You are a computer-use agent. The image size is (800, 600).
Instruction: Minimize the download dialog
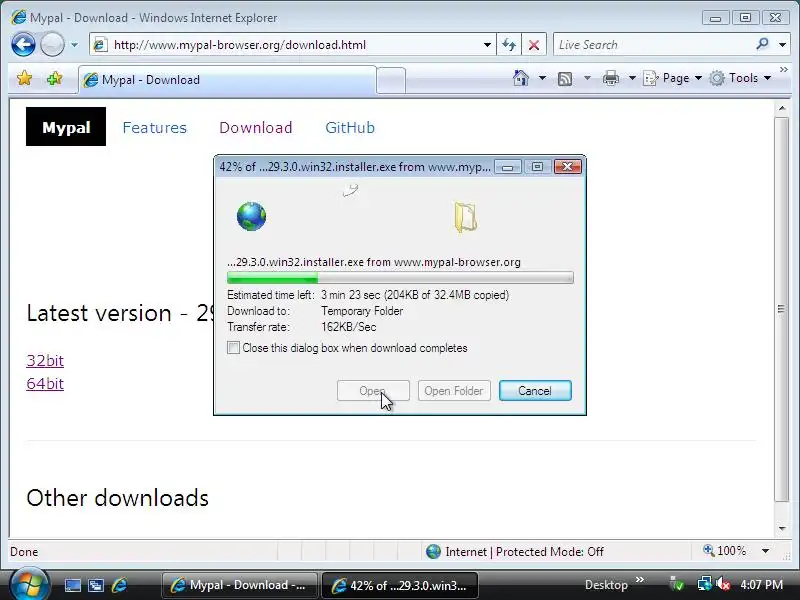[508, 167]
